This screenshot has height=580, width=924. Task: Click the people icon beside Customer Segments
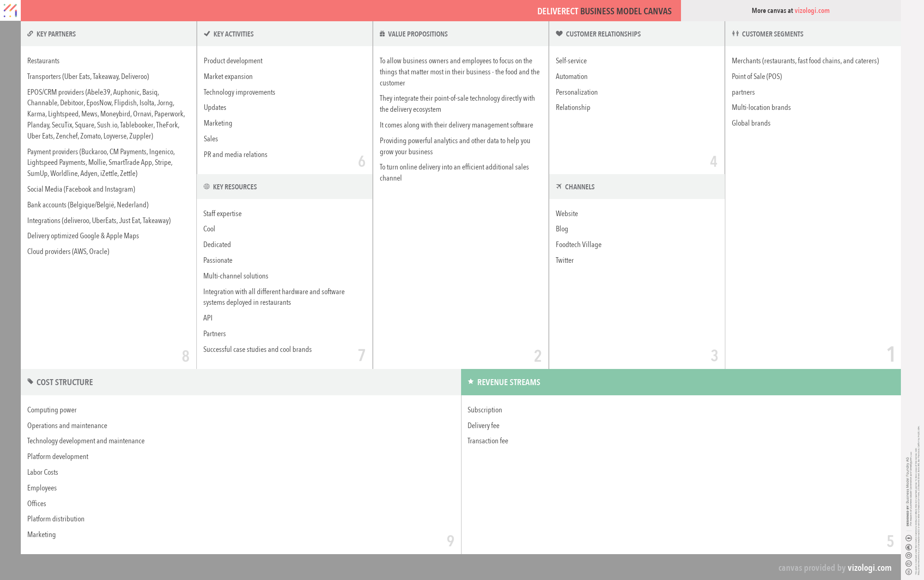click(x=735, y=34)
